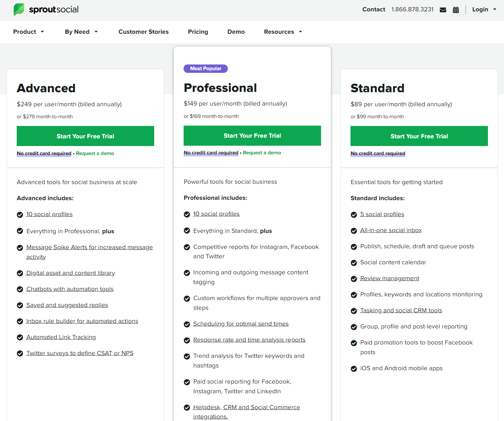The height and width of the screenshot is (421, 504).
Task: Click checkmark icon beside 'Profiles, keywords and locations monitoring'
Action: pos(354,295)
